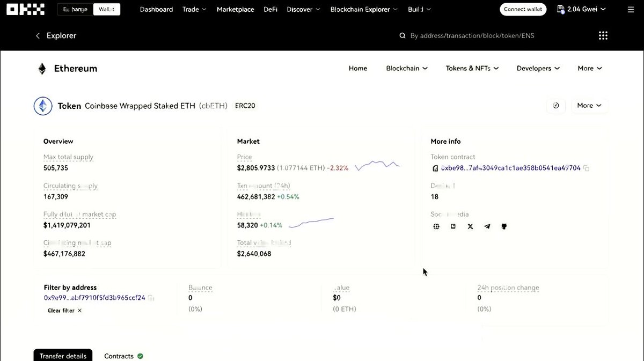Viewport: 644px width, 361px height.
Task: Click the X on Clear filter
Action: pos(79,311)
